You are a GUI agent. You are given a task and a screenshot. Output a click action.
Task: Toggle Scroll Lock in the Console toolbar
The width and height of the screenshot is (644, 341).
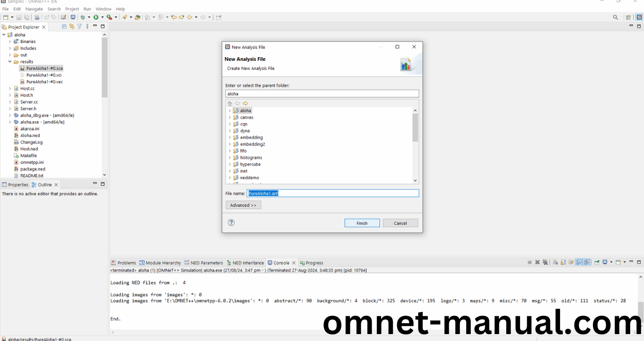tap(563, 262)
